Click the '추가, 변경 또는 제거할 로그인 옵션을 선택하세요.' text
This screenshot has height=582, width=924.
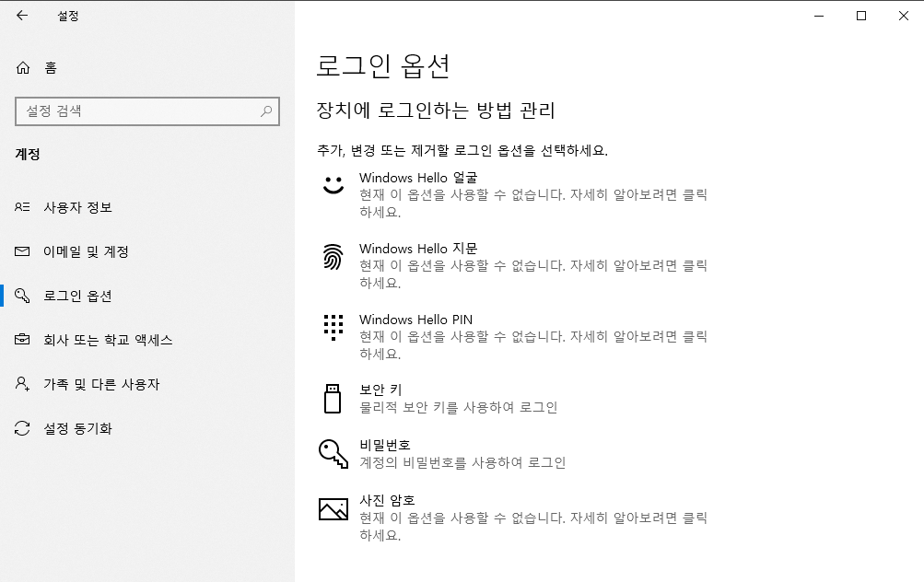pyautogui.click(x=462, y=151)
